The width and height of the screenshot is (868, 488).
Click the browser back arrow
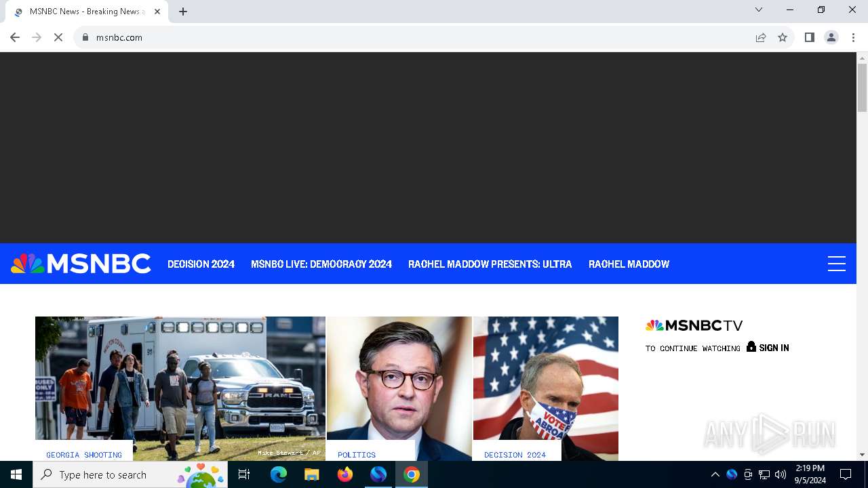[15, 37]
